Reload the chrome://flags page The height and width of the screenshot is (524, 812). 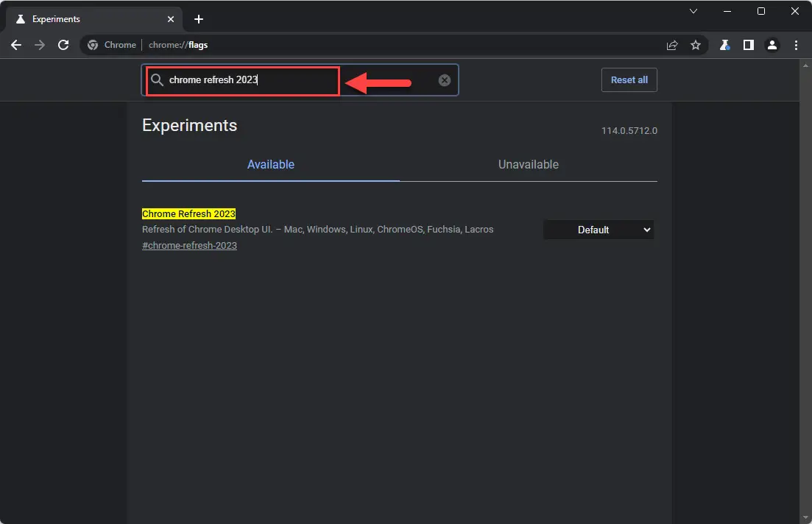pos(63,45)
